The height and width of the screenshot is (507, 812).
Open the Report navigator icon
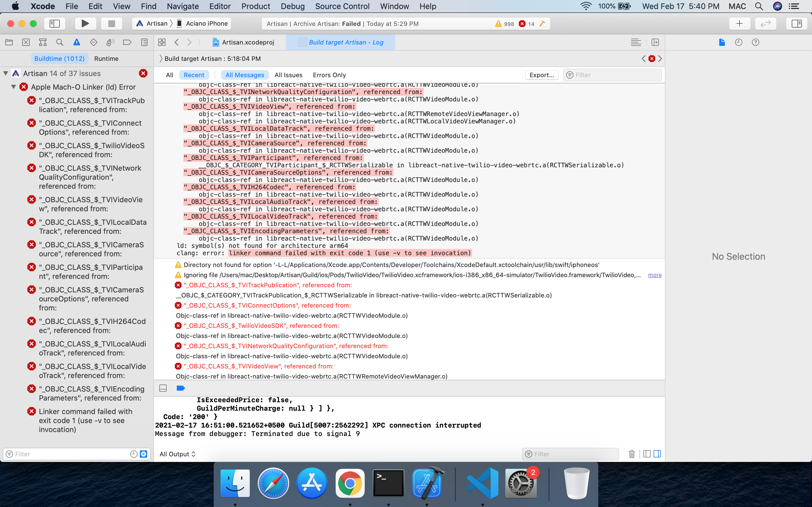coord(144,42)
